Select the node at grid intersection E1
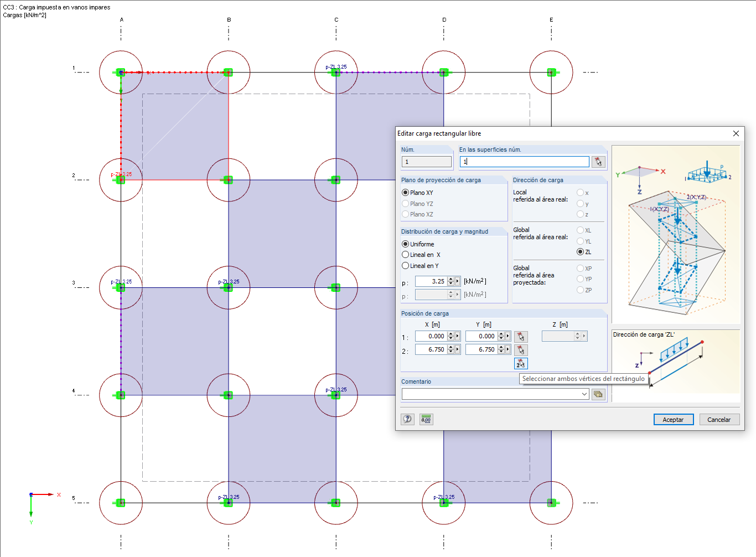 tap(551, 73)
